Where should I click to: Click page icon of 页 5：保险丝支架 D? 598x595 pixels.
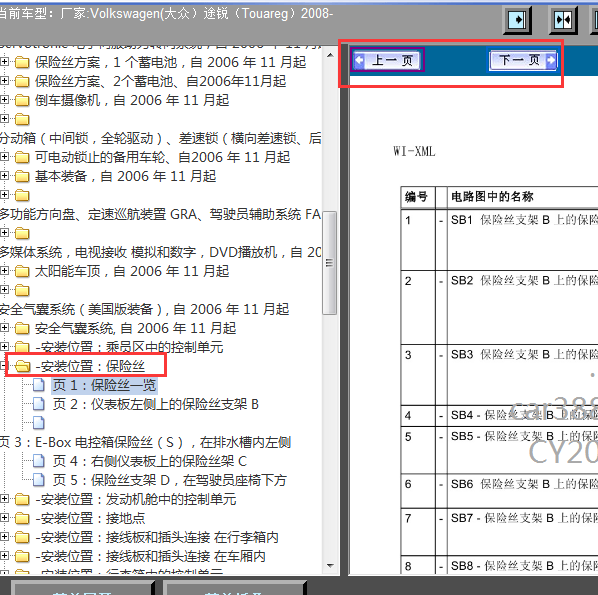(39, 480)
